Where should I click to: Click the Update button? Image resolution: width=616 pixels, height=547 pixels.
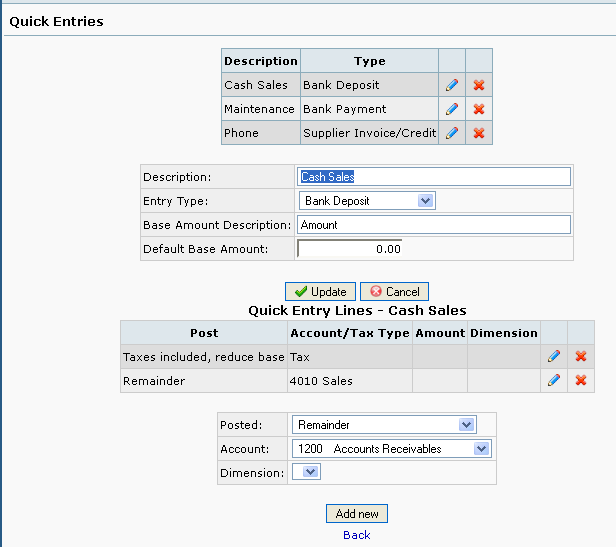click(x=320, y=292)
